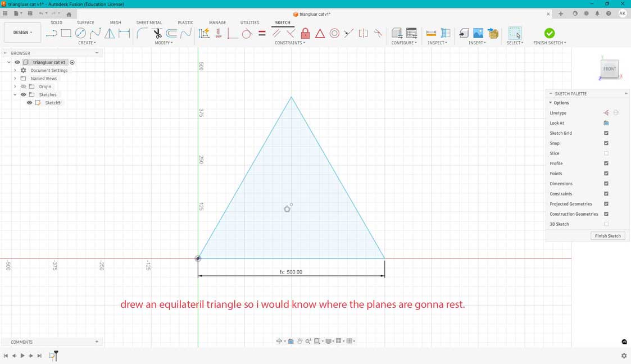Toggle visibility of Sketch5 in the browser

29,102
